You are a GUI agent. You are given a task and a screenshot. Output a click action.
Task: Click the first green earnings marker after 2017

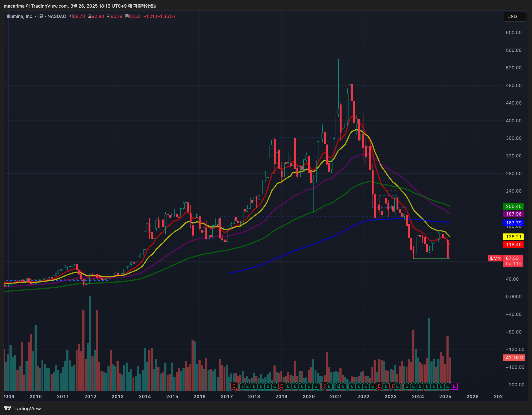click(242, 386)
